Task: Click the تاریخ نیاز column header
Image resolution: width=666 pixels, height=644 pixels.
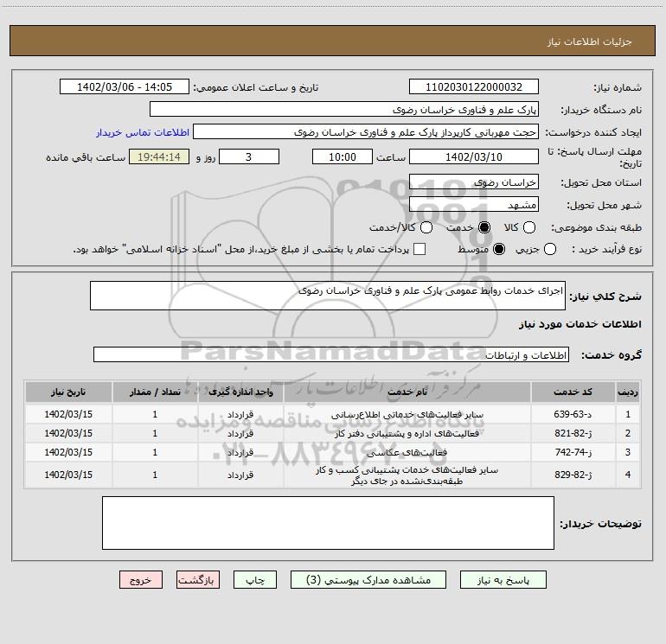Action: pos(68,392)
